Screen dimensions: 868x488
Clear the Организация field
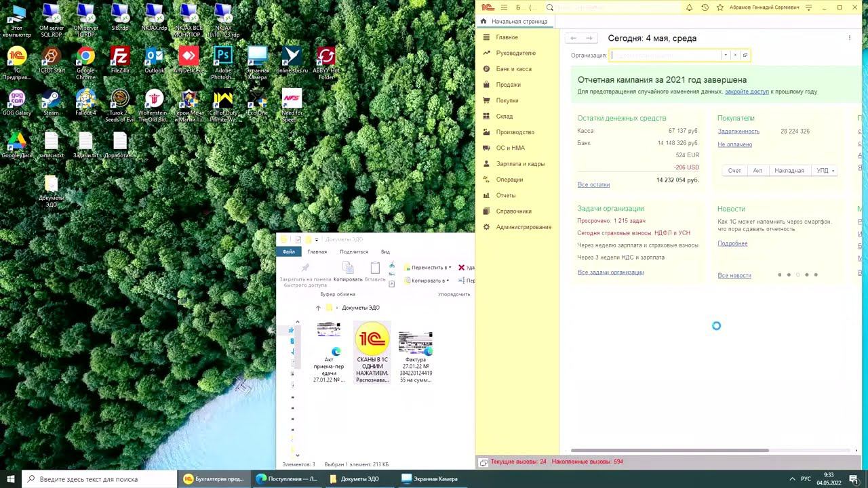[735, 56]
